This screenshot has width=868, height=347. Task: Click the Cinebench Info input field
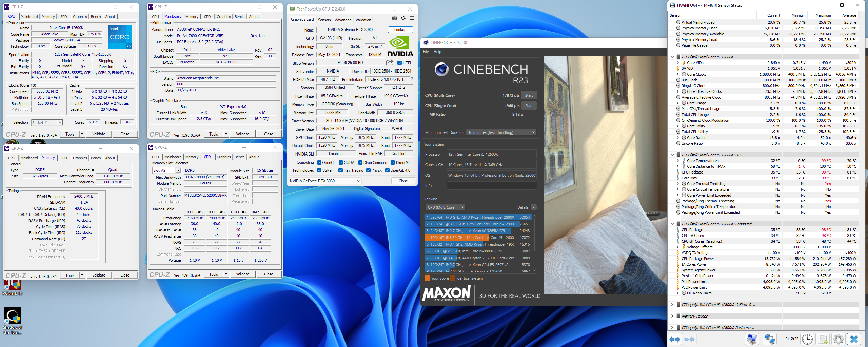(x=492, y=186)
